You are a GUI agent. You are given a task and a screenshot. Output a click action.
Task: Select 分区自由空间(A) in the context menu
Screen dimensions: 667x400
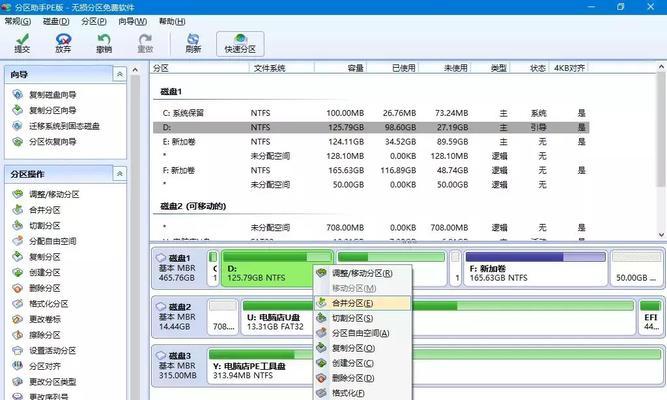coord(363,333)
